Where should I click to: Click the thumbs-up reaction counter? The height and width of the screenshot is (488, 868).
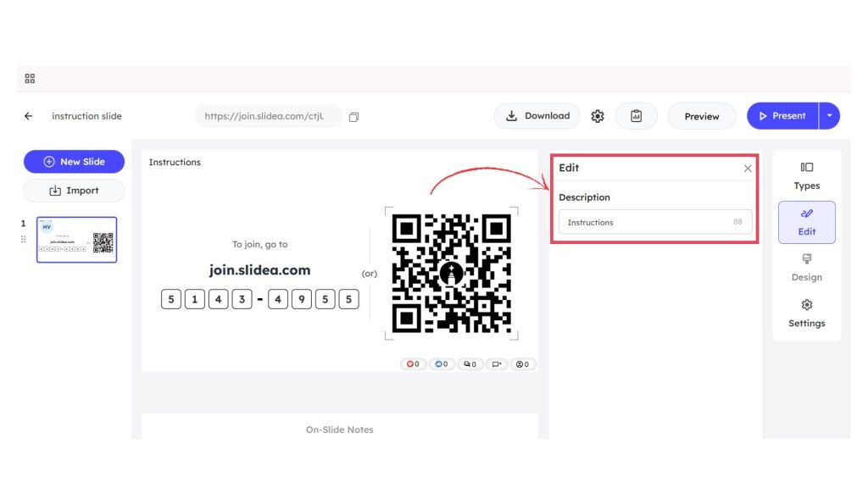pyautogui.click(x=440, y=364)
